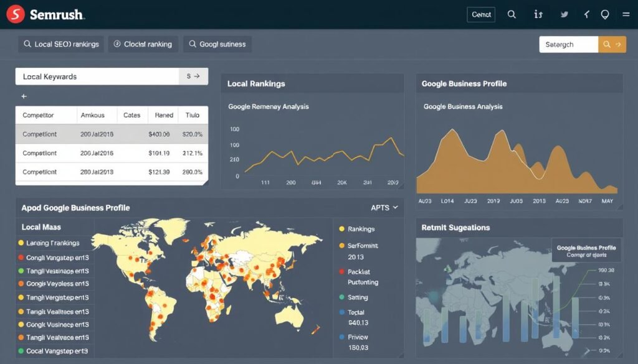638x364 pixels.
Task: Open search using the magnifier icon in header
Action: (x=512, y=15)
